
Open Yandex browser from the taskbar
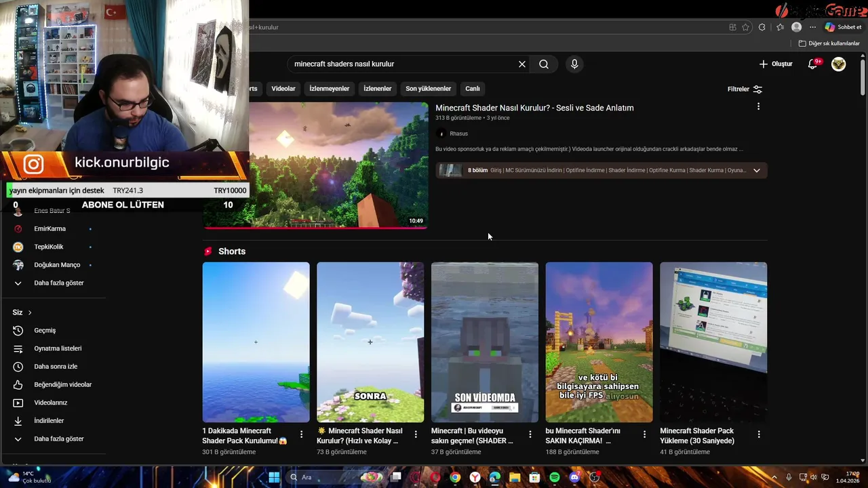[475, 477]
